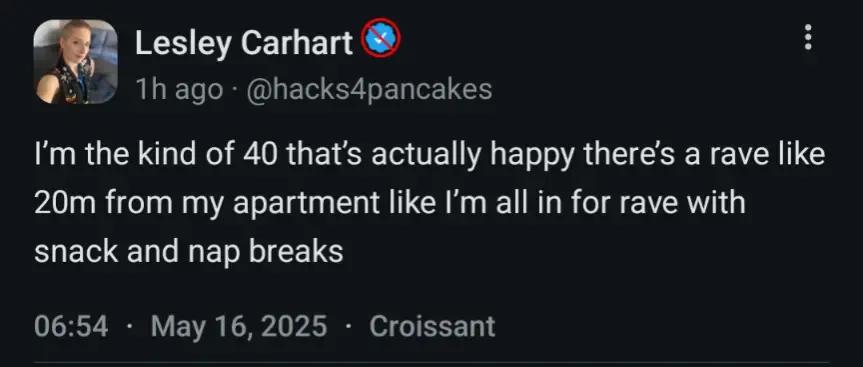Click the "snack and nap breaks" line
863x367 pixels.
pos(189,251)
